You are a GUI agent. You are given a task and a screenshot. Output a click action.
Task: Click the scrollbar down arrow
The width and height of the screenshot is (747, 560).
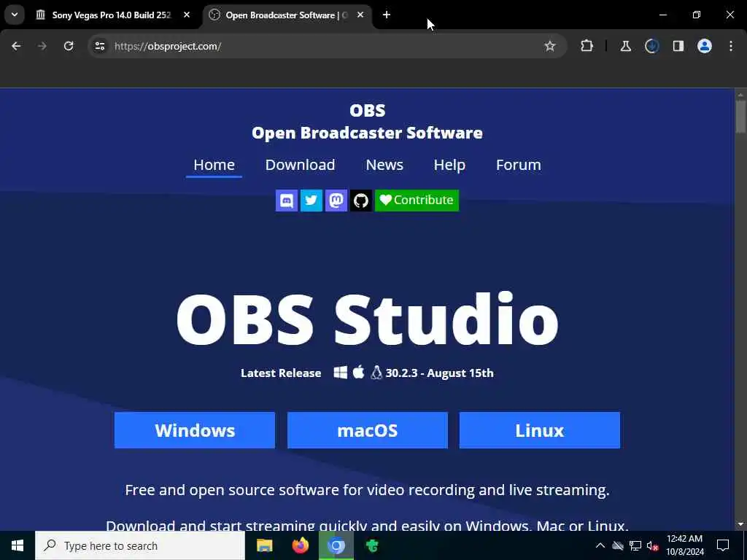(740, 524)
